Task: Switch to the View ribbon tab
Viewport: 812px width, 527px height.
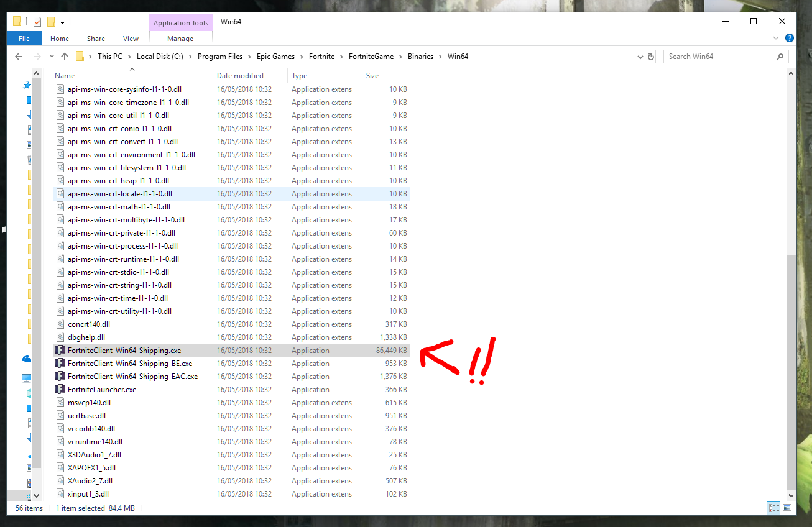Action: [x=131, y=38]
